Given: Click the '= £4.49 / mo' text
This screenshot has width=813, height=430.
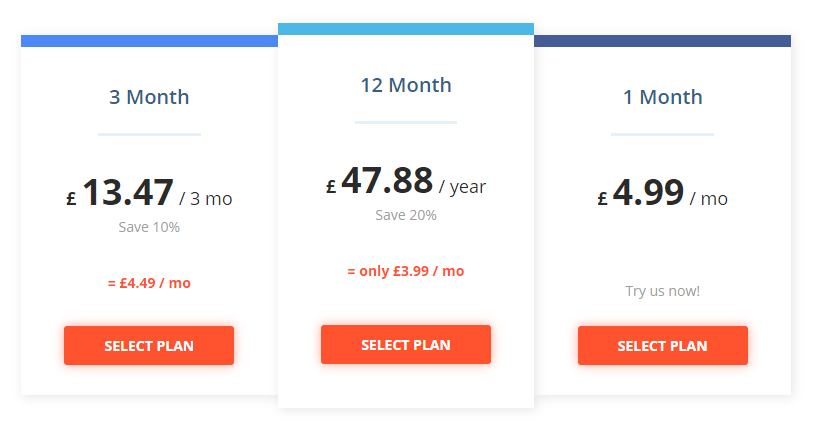Looking at the screenshot, I should point(149,283).
